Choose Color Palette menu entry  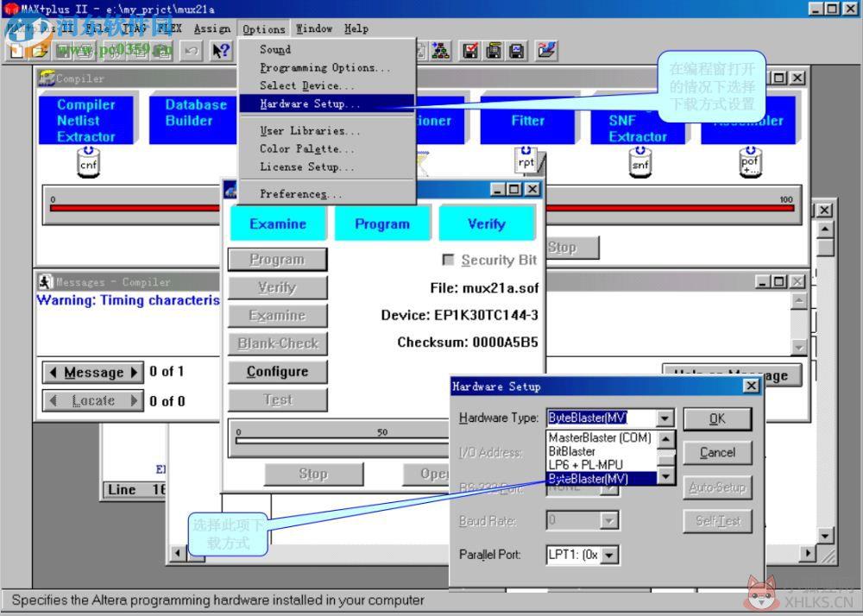tap(326, 148)
